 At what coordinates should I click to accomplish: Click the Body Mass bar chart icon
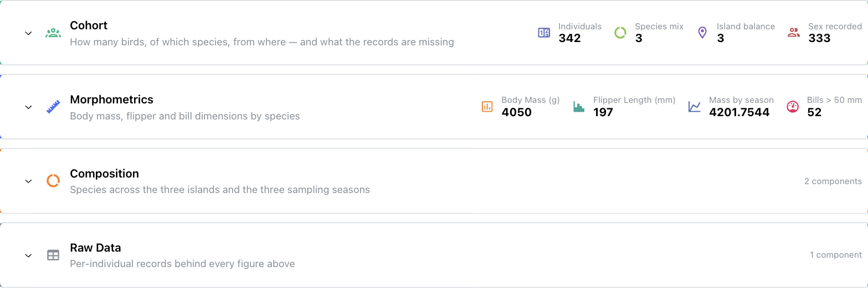(x=487, y=107)
